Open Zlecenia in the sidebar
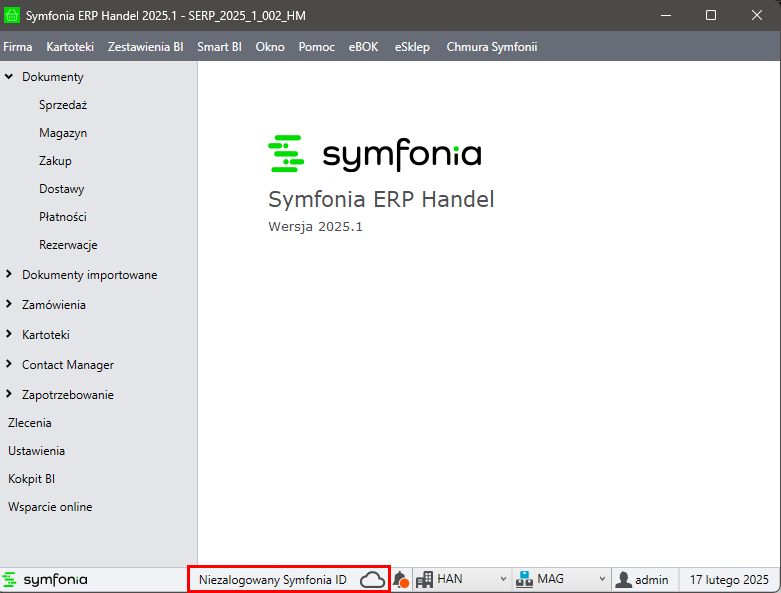 click(x=30, y=423)
